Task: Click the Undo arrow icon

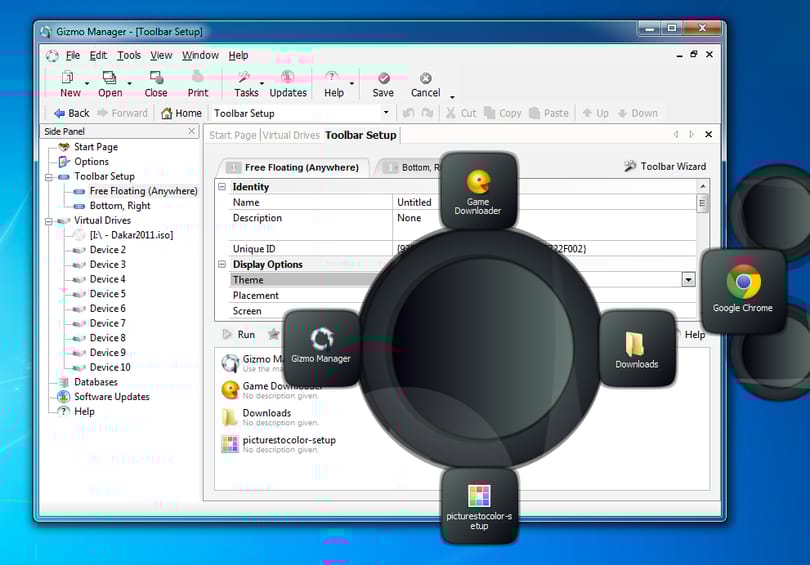Action: tap(409, 113)
